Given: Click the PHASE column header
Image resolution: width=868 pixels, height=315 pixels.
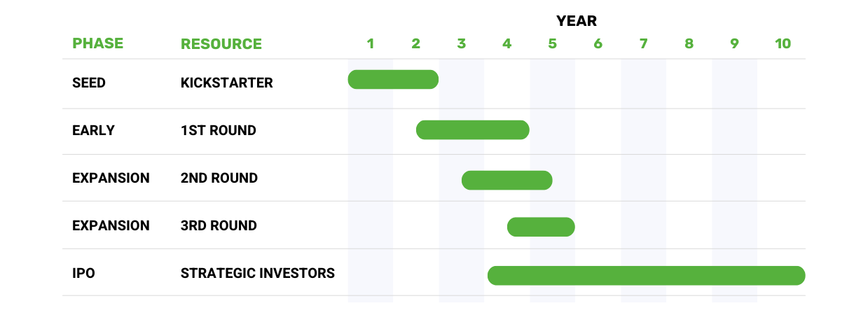Looking at the screenshot, I should tap(98, 43).
